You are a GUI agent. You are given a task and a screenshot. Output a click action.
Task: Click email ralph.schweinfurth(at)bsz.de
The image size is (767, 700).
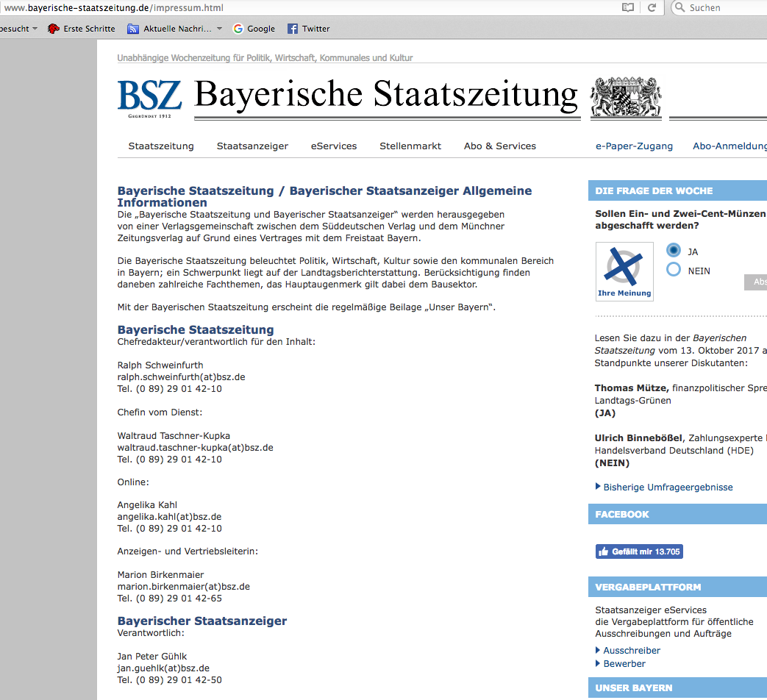coord(181,377)
